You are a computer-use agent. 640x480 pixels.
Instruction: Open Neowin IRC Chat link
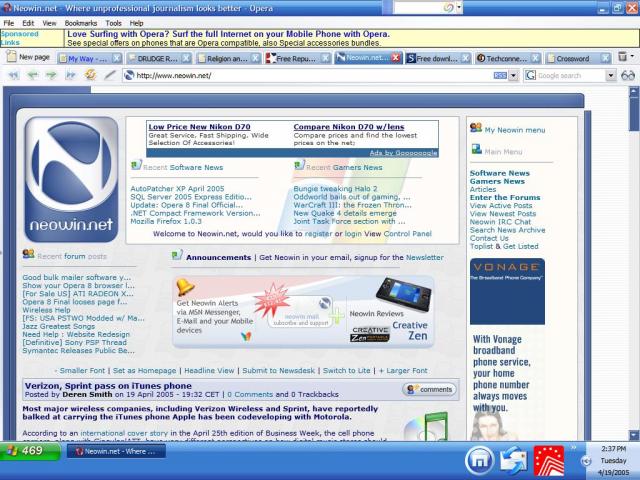click(x=500, y=222)
